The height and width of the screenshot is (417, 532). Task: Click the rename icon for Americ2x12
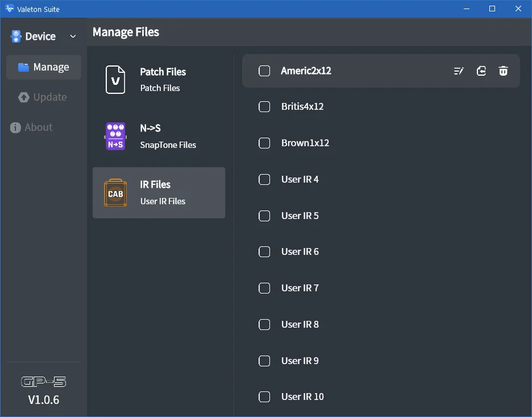(459, 71)
